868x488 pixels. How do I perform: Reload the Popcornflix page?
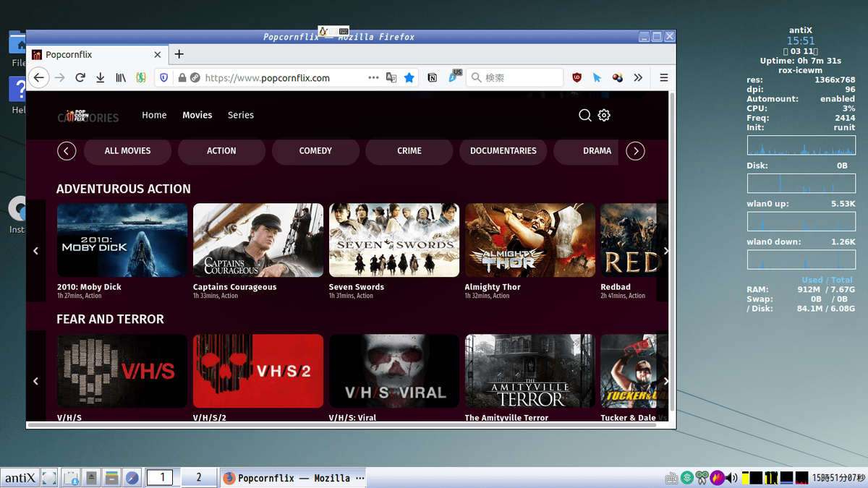(81, 77)
